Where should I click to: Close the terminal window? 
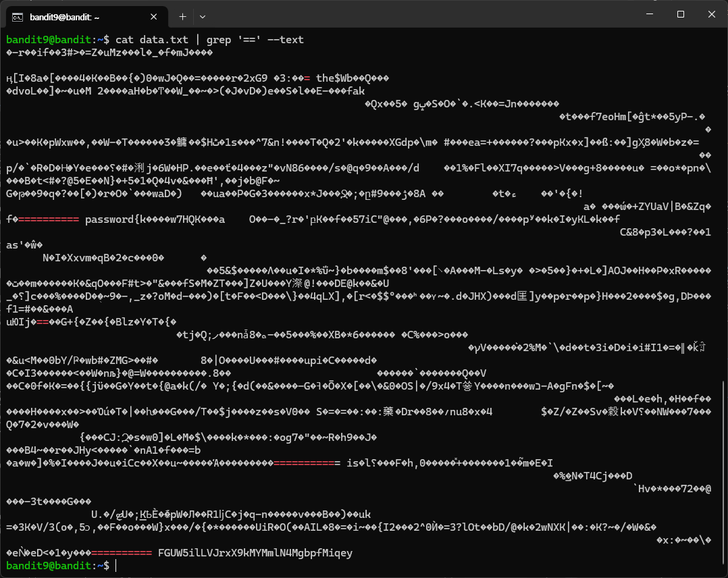click(x=711, y=14)
